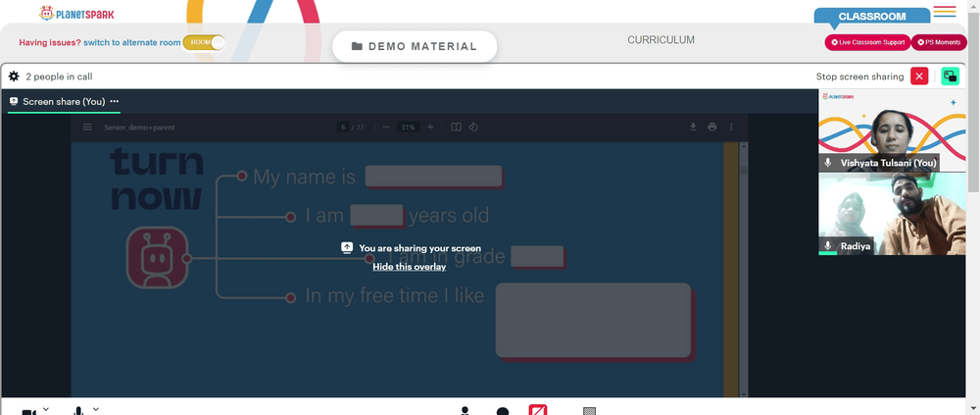Click the screen-share arrow icon in the overlay message

pos(347,248)
